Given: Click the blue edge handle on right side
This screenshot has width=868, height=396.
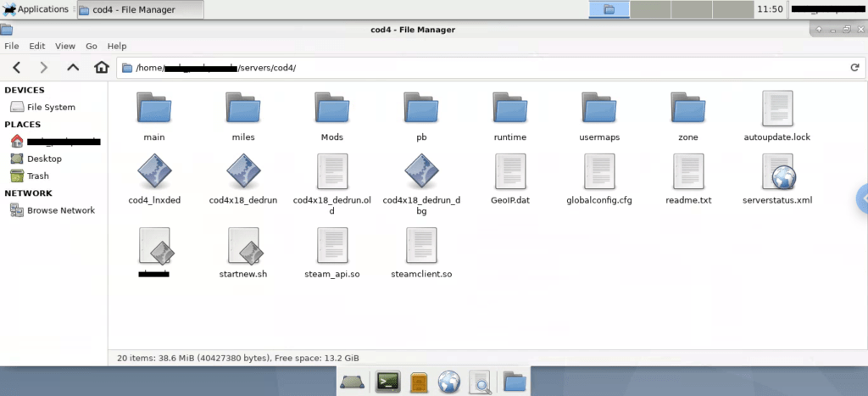Looking at the screenshot, I should 862,198.
